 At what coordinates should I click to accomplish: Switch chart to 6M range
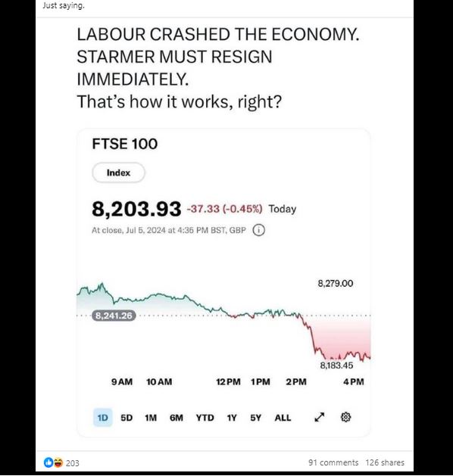point(177,418)
